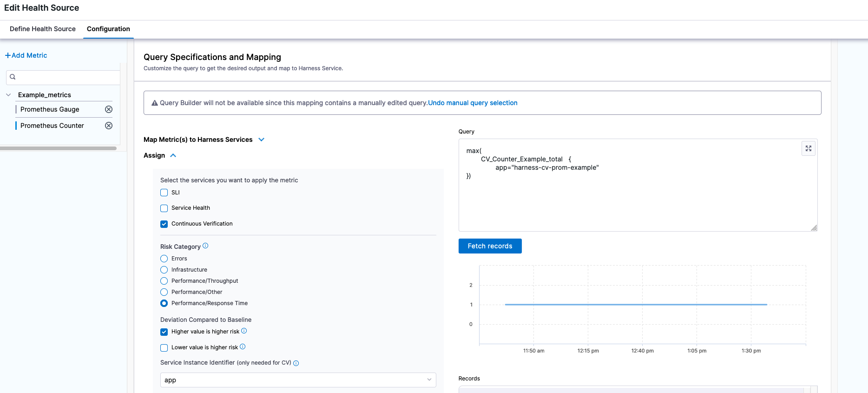Expand the query editor to fullscreen
868x393 pixels.
pyautogui.click(x=808, y=148)
